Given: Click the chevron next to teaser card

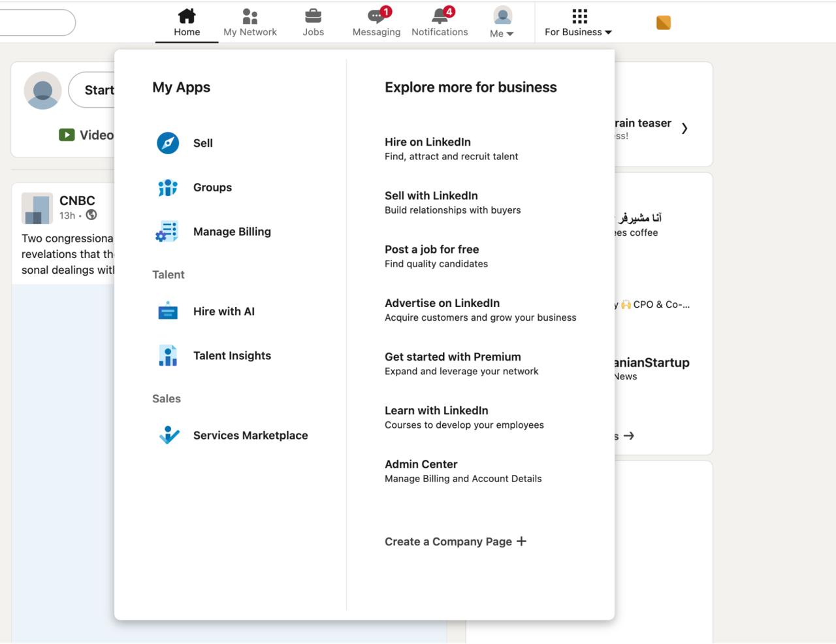Looking at the screenshot, I should pos(684,129).
